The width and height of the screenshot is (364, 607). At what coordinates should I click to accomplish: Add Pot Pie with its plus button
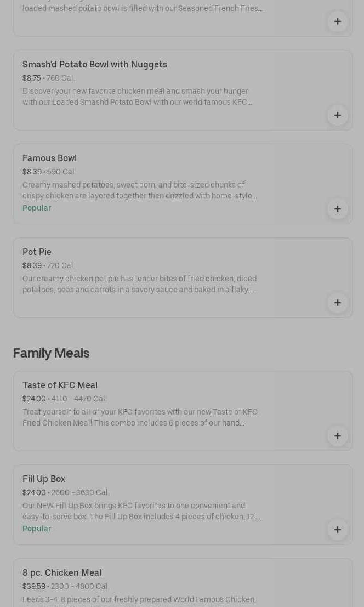tap(337, 303)
